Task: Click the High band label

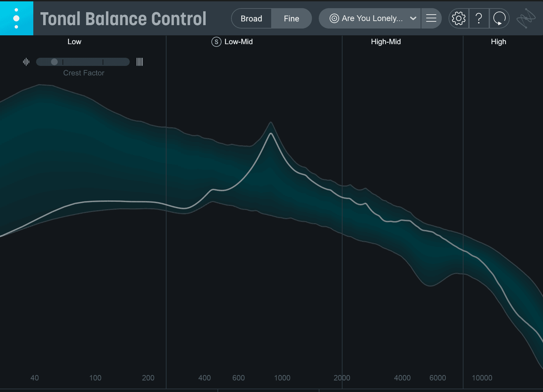Action: [498, 42]
